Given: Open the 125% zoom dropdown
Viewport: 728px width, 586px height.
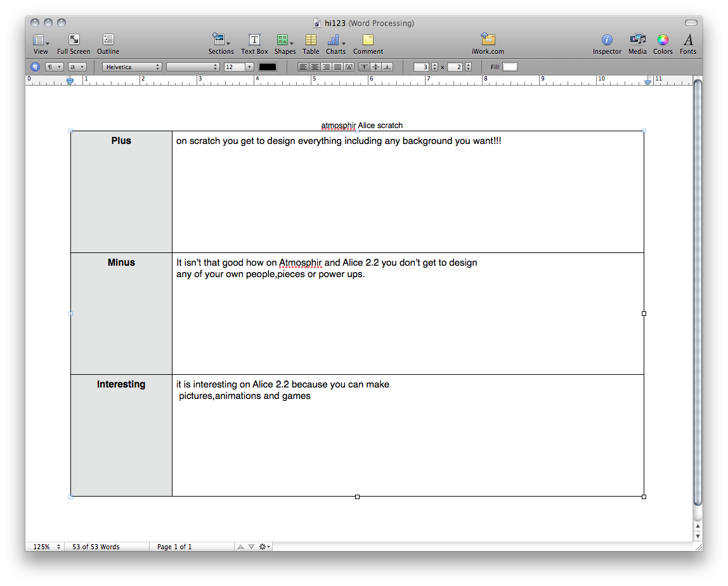Looking at the screenshot, I should coord(45,547).
